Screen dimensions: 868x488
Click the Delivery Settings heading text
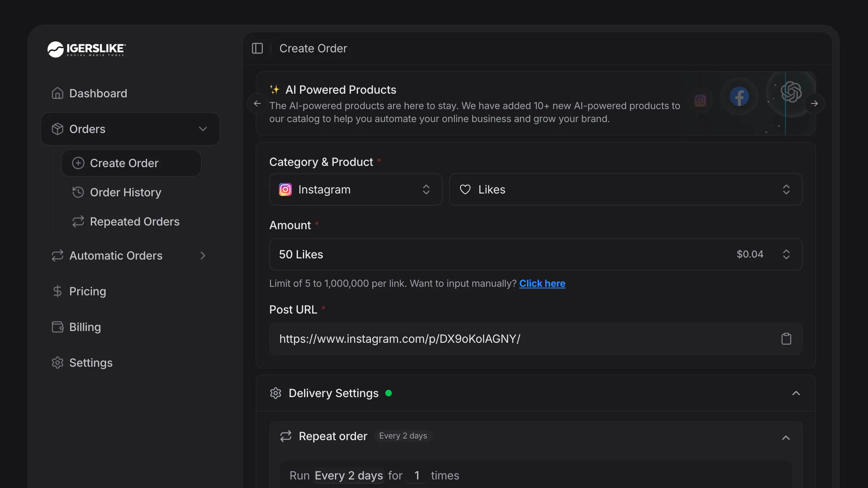coord(333,393)
